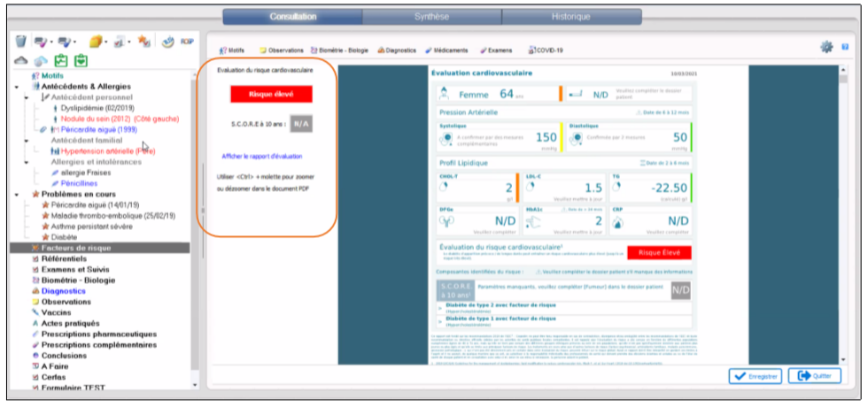The image size is (868, 407).
Task: Click the first green clipboard icon
Action: click(x=61, y=61)
